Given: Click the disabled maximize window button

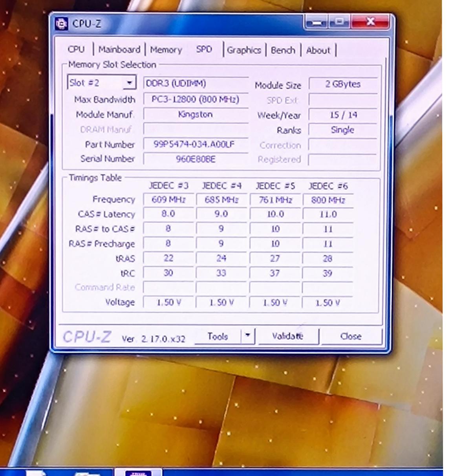Looking at the screenshot, I should pos(339,22).
